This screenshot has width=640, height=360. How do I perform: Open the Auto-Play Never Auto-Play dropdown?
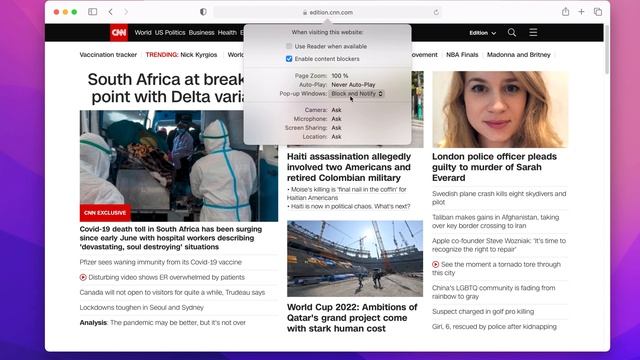click(353, 85)
